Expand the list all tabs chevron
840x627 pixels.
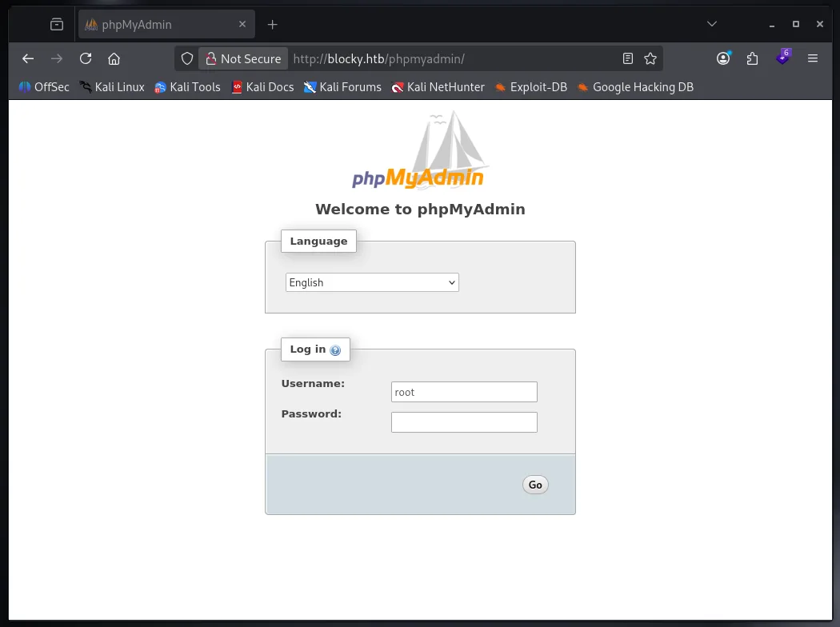(712, 24)
